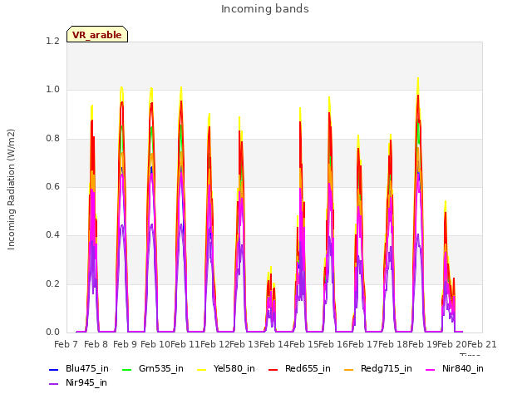Click the Feb 9 x-axis label
The width and height of the screenshot is (532, 399).
coord(125,344)
